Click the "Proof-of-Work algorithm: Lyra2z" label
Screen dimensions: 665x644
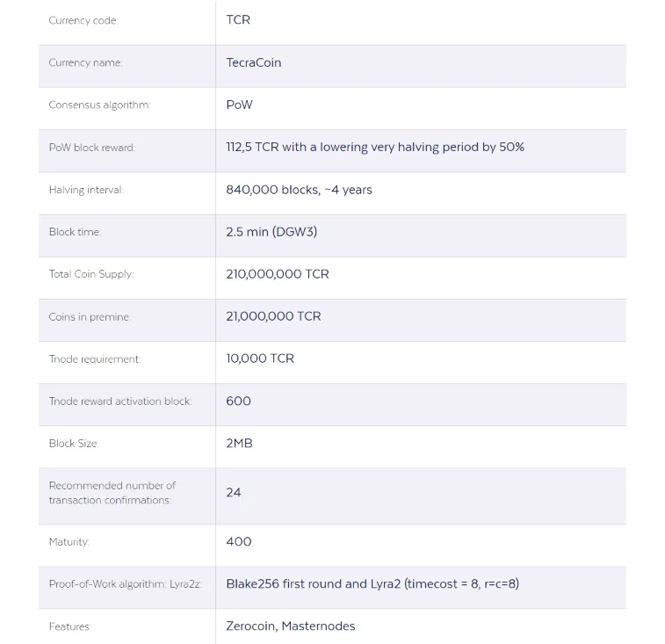(125, 584)
